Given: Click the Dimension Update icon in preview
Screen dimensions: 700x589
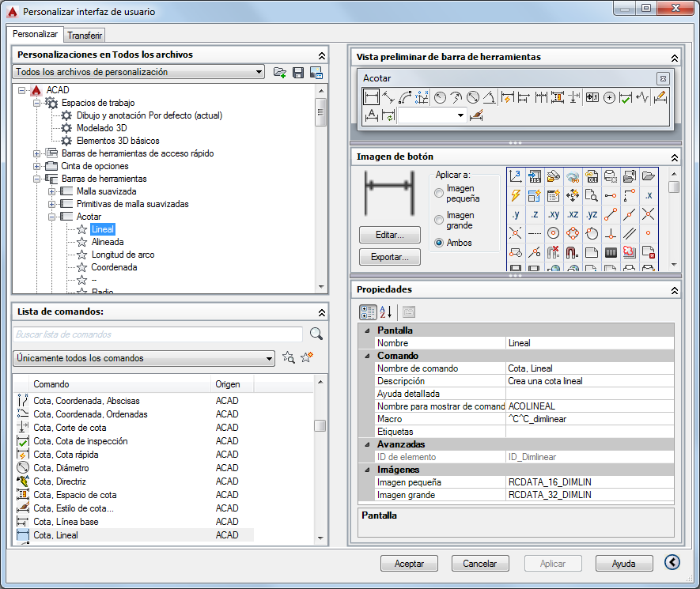Looking at the screenshot, I should coord(388,115).
